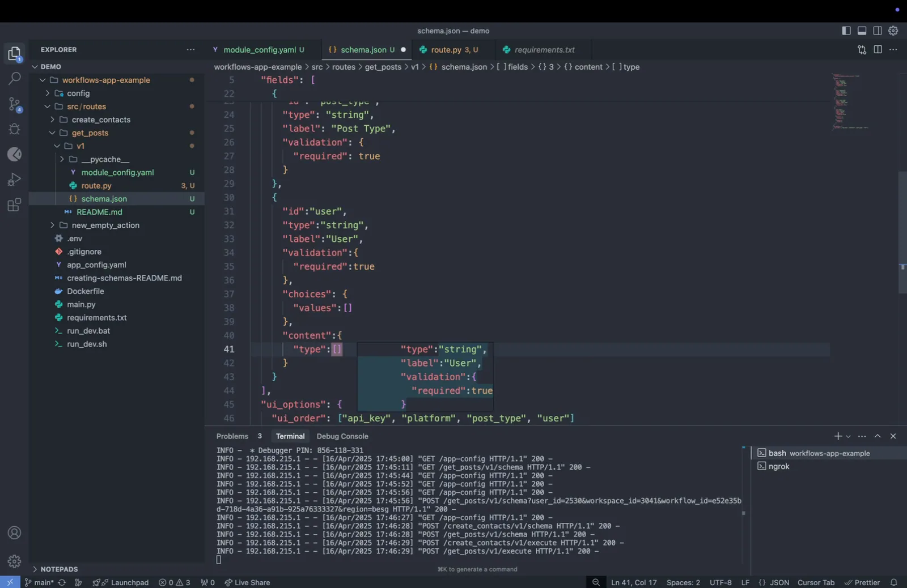Expand the __pycache__ folder

point(117,159)
